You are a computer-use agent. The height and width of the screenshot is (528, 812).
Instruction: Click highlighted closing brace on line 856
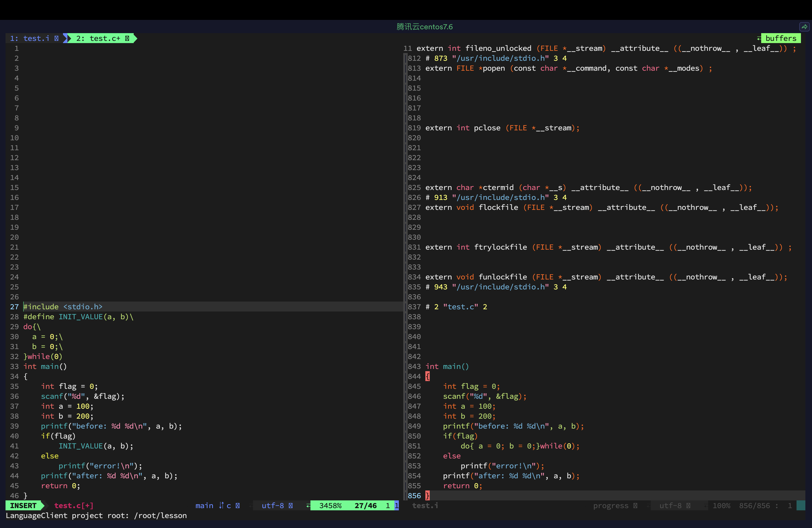(x=428, y=496)
